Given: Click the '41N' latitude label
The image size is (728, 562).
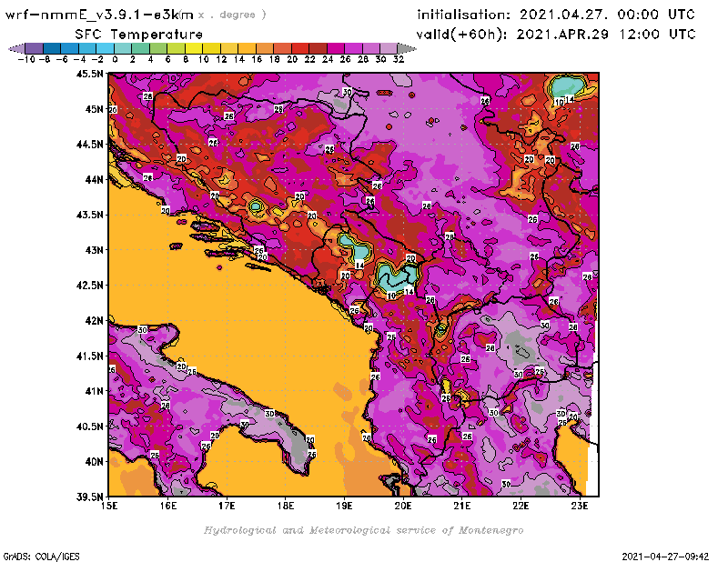Looking at the screenshot, I should coord(94,391).
